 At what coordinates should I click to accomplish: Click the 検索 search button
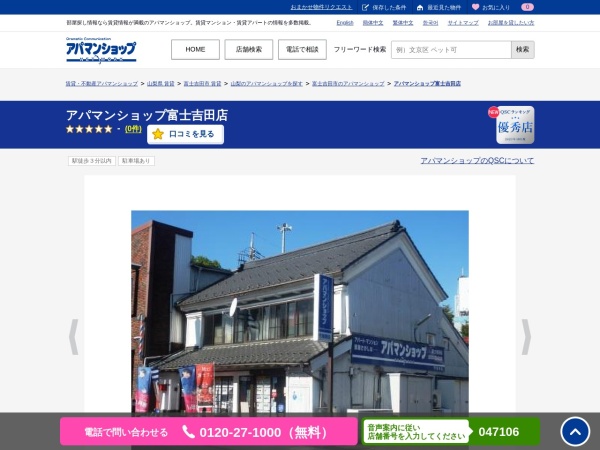coord(523,50)
